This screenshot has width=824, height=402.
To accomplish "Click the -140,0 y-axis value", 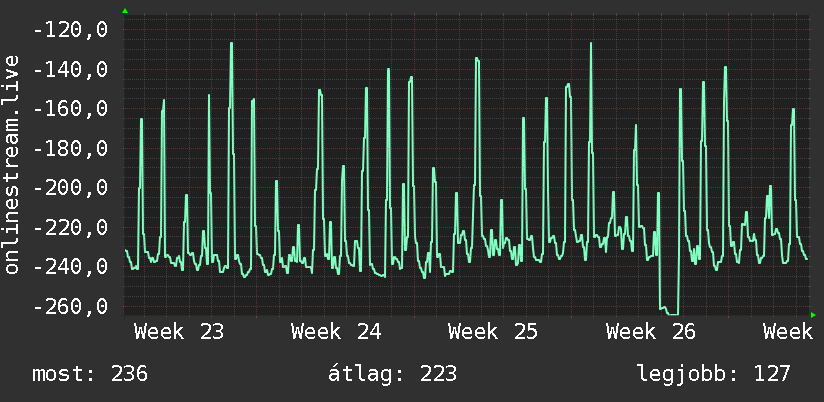I will 70,69.
